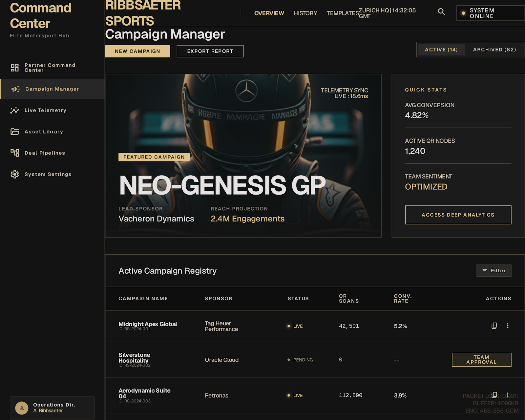525x420 pixels.
Task: Open the registry Filter button
Action: pos(494,271)
